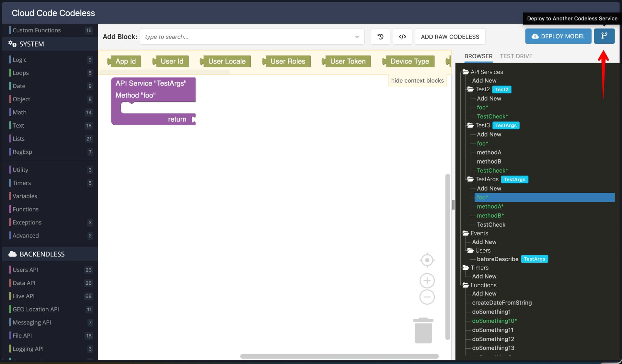Screen dimensions: 622x364
Task: Click the history revert icon button
Action: click(x=380, y=37)
